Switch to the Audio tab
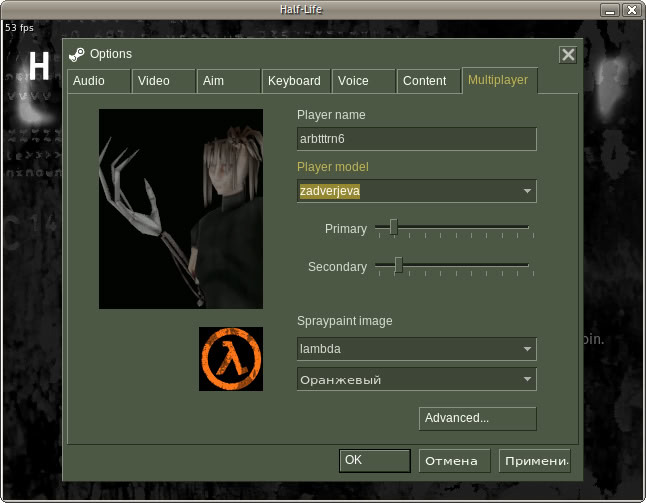 pyautogui.click(x=99, y=81)
